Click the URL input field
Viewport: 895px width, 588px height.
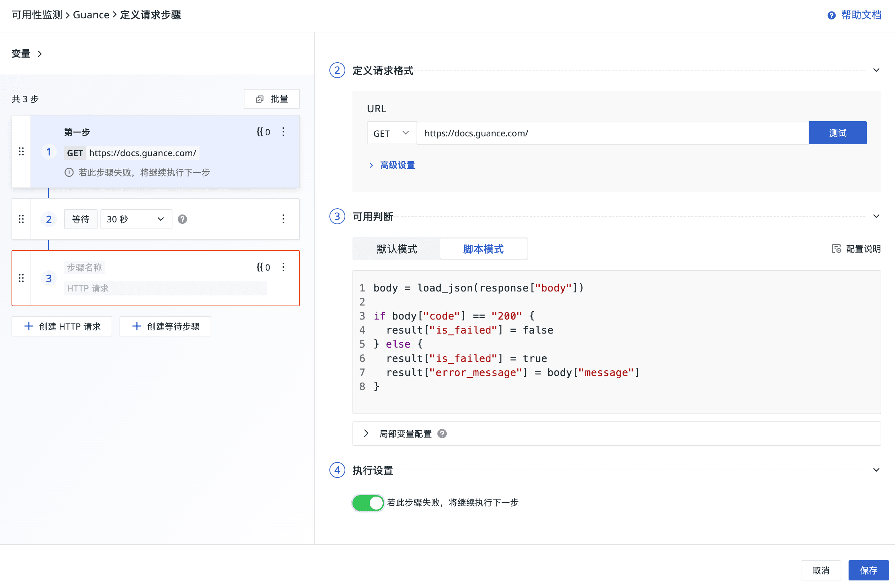click(612, 133)
